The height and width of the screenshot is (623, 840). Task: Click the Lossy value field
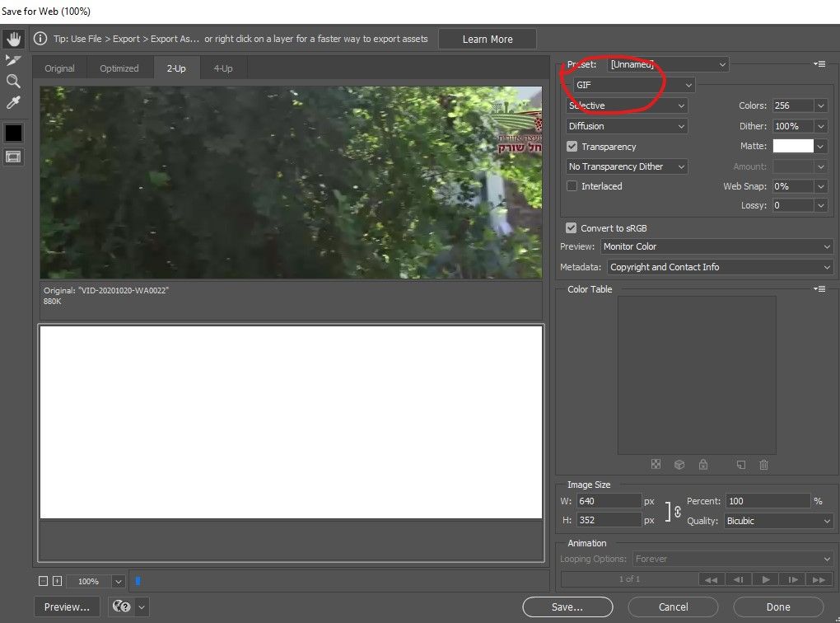click(793, 205)
